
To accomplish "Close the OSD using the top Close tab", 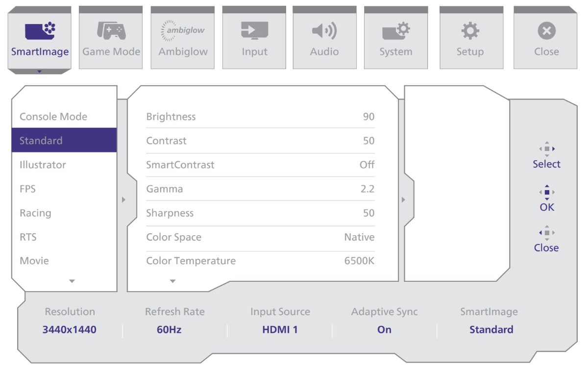I will pyautogui.click(x=546, y=38).
